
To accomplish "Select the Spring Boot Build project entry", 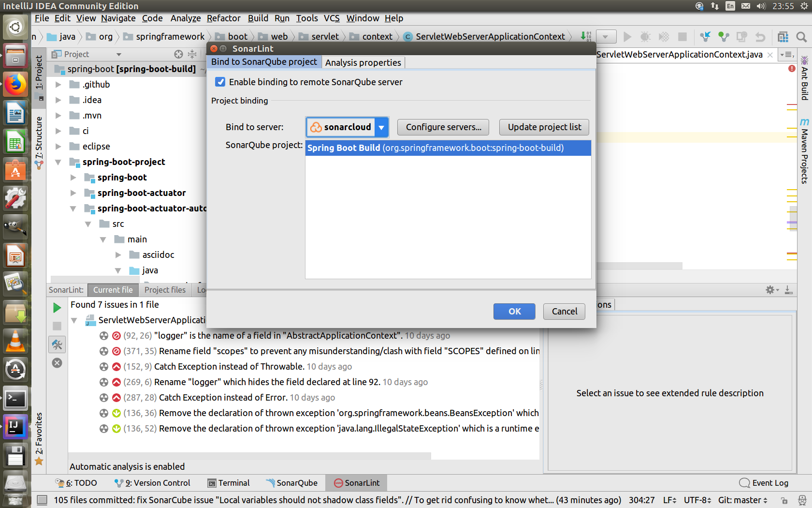I will coord(448,148).
